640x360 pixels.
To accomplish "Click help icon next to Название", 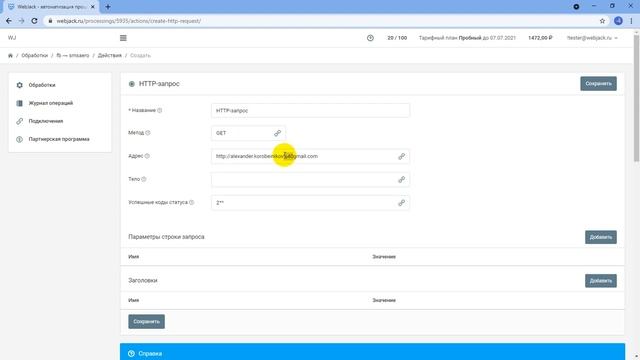I will pos(160,110).
